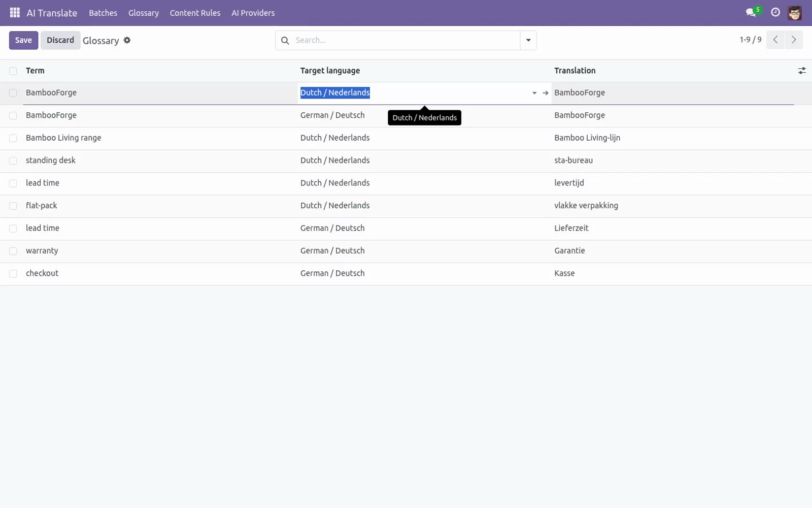Screen dimensions: 812x508
Task: Open the Content Rules menu
Action: 195,13
